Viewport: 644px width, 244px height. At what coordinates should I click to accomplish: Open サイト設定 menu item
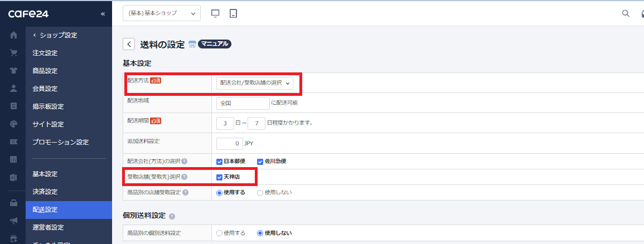[x=48, y=124]
